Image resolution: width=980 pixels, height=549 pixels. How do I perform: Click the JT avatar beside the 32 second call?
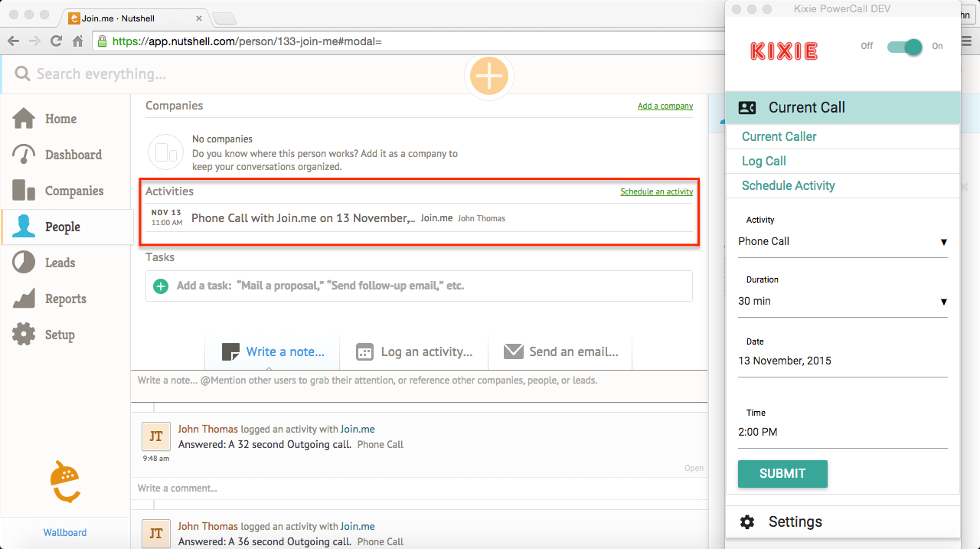156,436
